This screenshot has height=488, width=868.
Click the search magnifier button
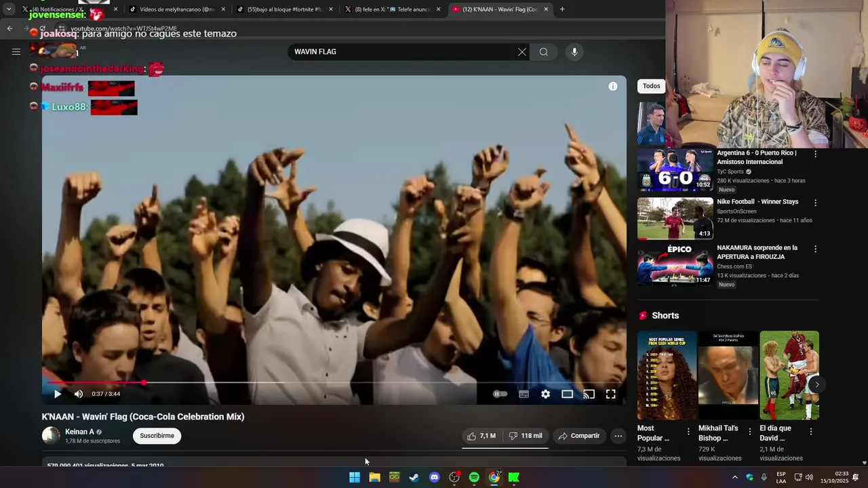pyautogui.click(x=544, y=52)
